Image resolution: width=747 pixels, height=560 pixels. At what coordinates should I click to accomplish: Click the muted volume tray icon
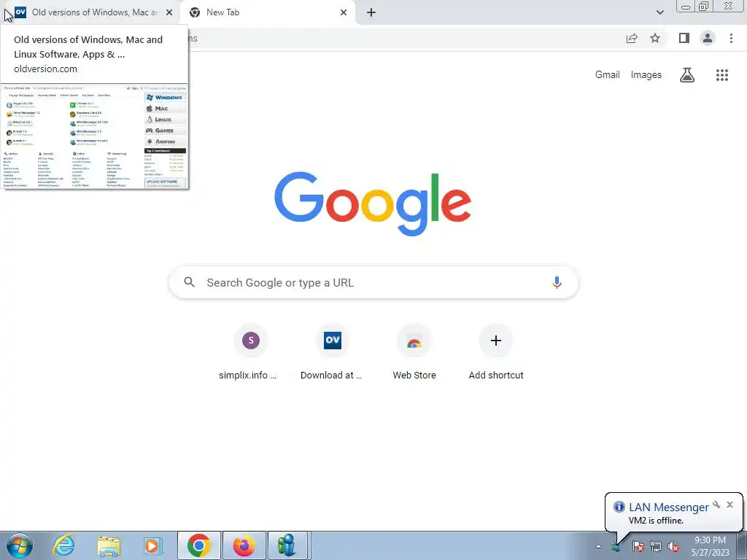(673, 546)
